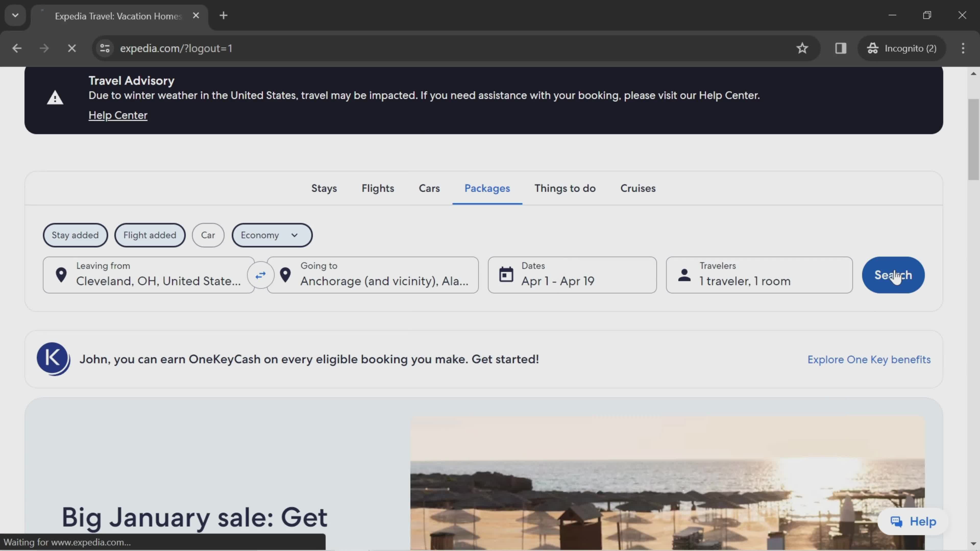Click the Leaving from field

(x=149, y=275)
